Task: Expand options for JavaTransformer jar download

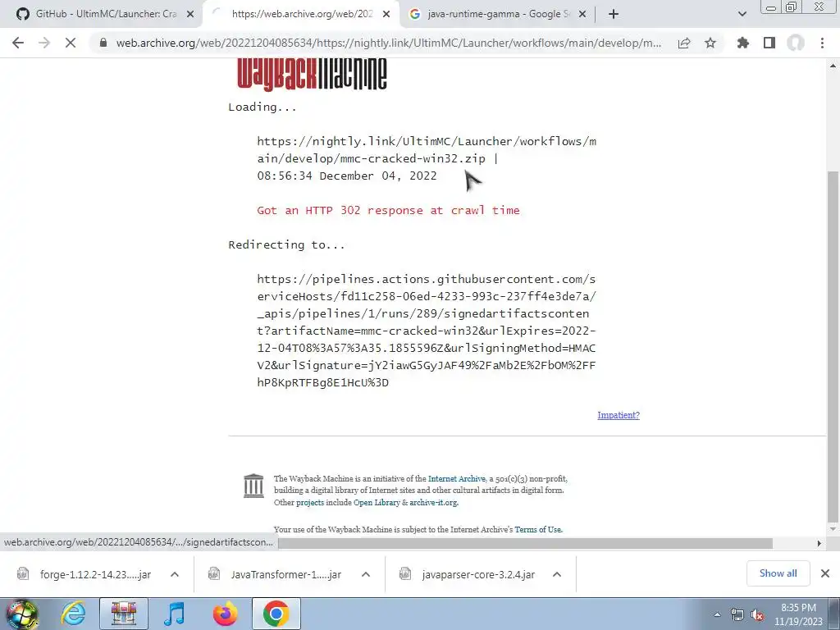Action: point(366,574)
